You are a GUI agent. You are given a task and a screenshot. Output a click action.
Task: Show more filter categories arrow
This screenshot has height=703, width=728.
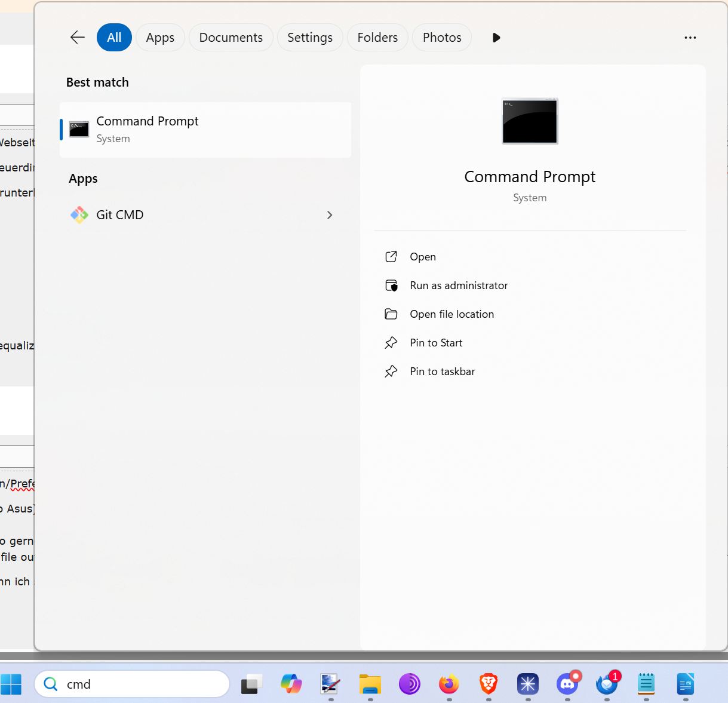496,38
